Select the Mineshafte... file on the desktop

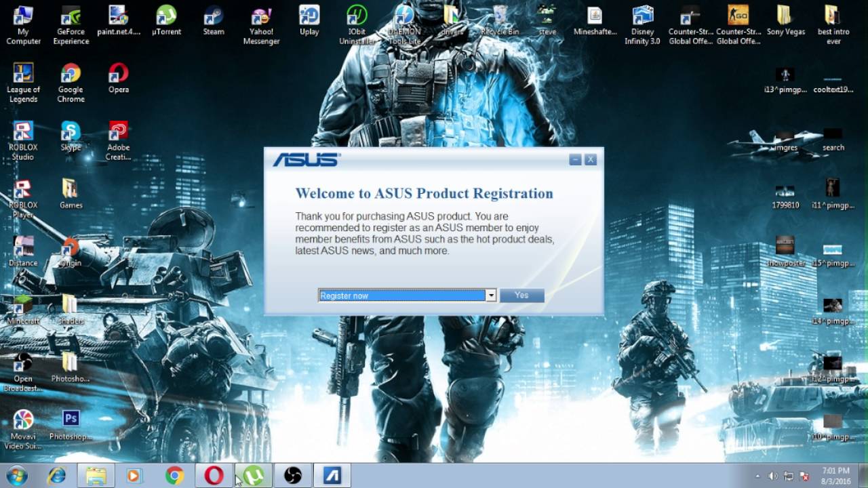tap(595, 20)
